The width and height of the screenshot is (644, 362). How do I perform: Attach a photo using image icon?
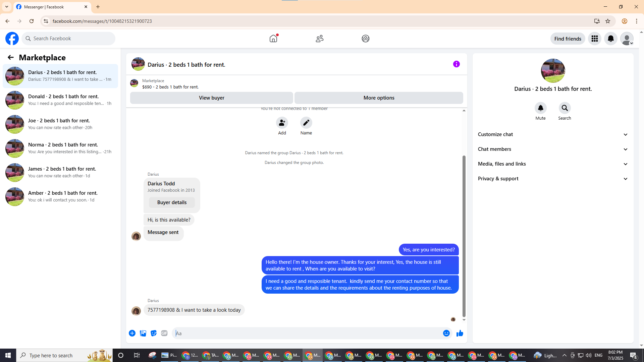[143, 333]
